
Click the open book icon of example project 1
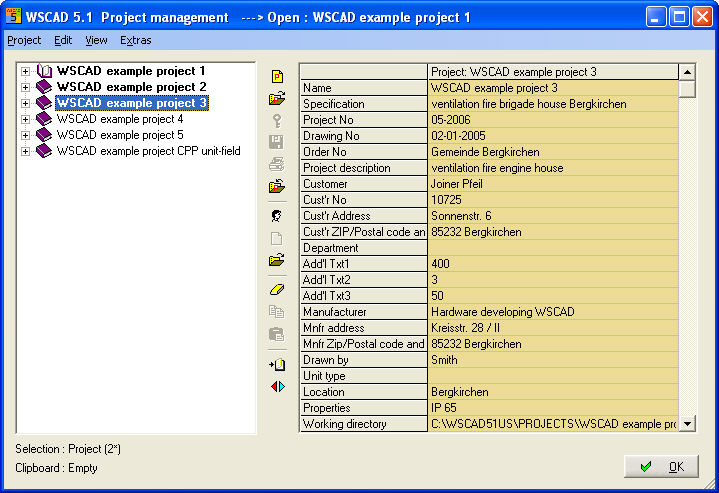pos(44,71)
